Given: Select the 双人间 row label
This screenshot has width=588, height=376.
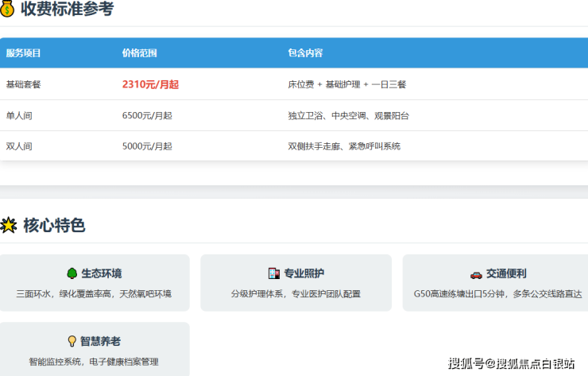Looking at the screenshot, I should tap(19, 146).
